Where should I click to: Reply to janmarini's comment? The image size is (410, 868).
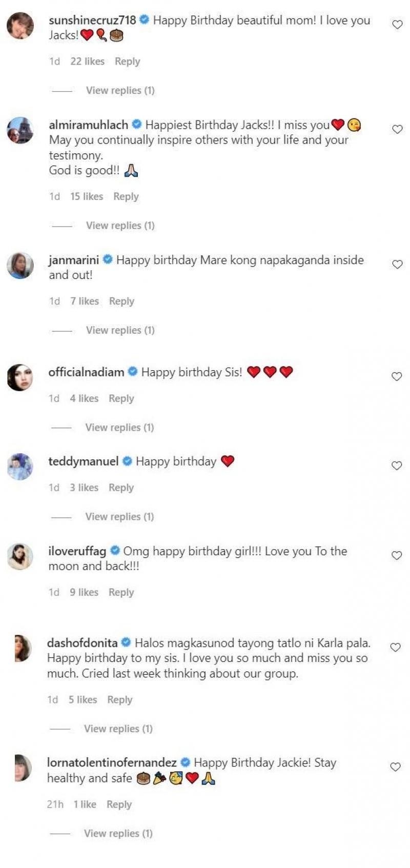coord(121,301)
